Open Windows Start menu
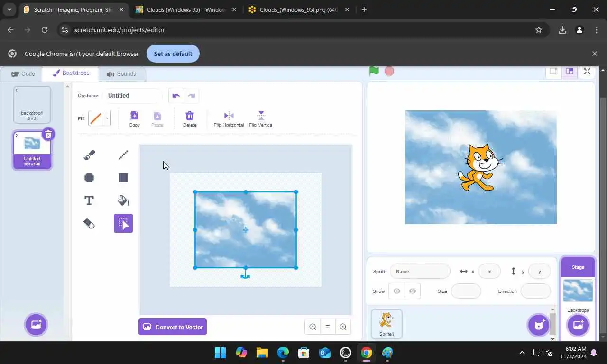 click(x=221, y=353)
